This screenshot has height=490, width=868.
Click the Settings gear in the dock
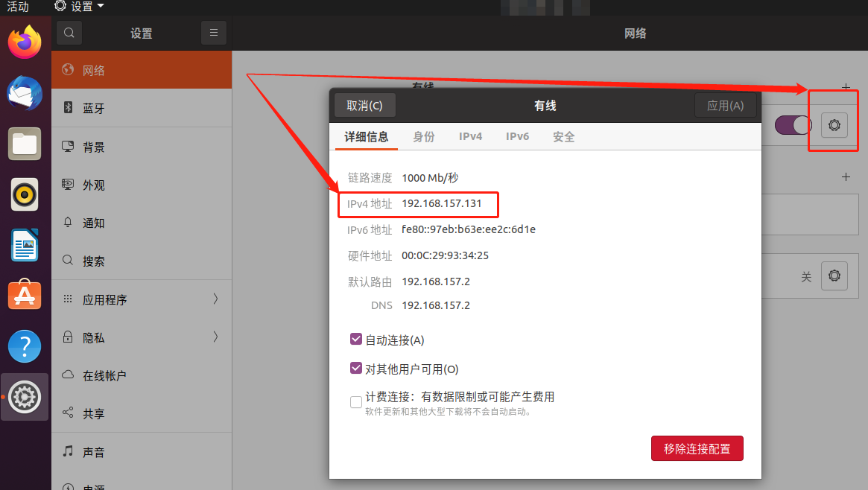pos(25,396)
